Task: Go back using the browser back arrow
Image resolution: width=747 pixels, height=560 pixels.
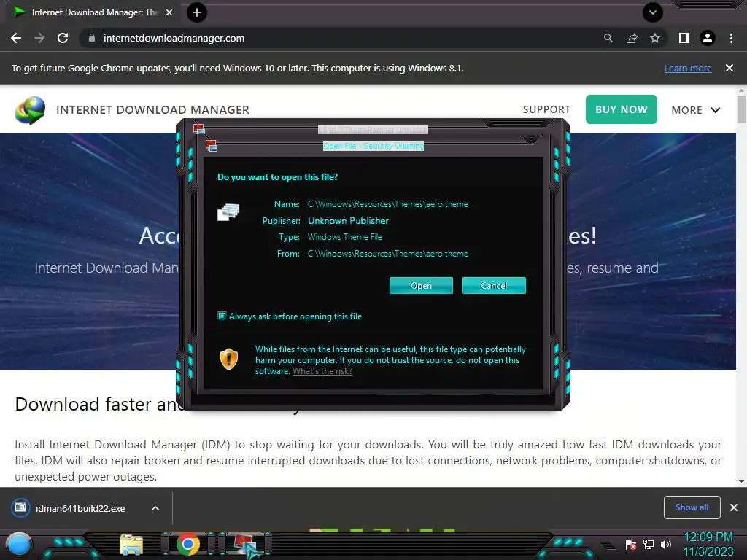Action: (16, 38)
